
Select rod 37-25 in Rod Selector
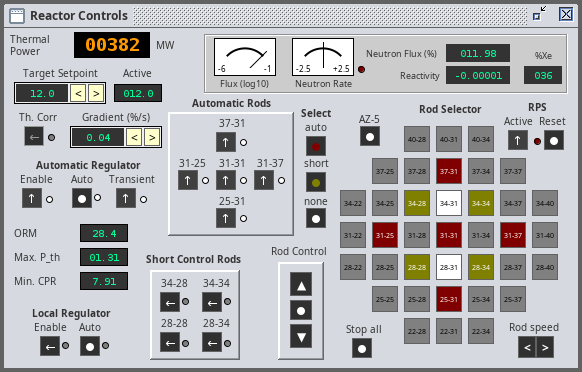click(385, 171)
